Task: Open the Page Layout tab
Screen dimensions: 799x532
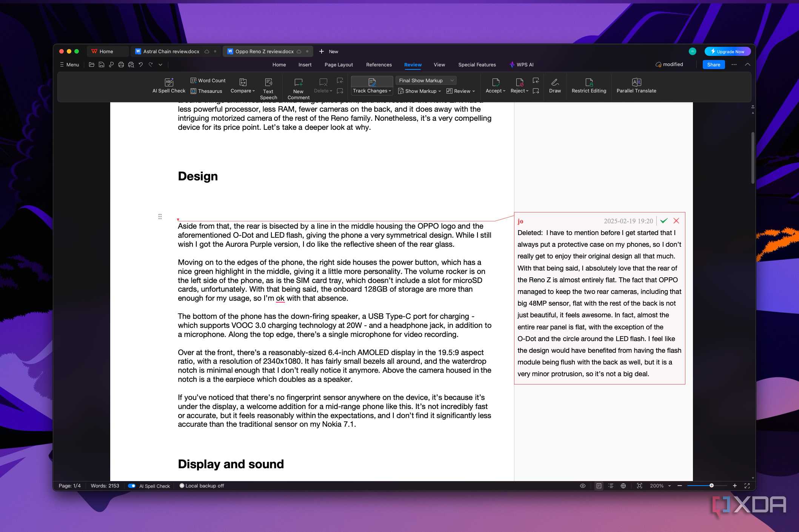Action: pos(339,65)
